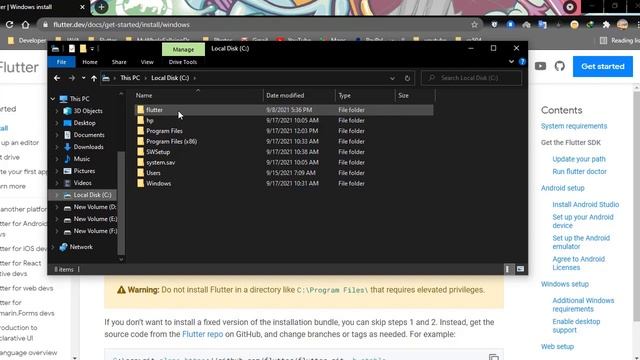Go forward in File Explorer

pos(71,78)
